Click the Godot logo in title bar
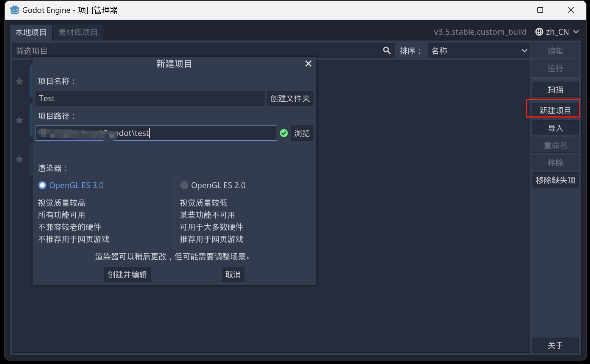Image resolution: width=590 pixels, height=364 pixels. (x=15, y=10)
